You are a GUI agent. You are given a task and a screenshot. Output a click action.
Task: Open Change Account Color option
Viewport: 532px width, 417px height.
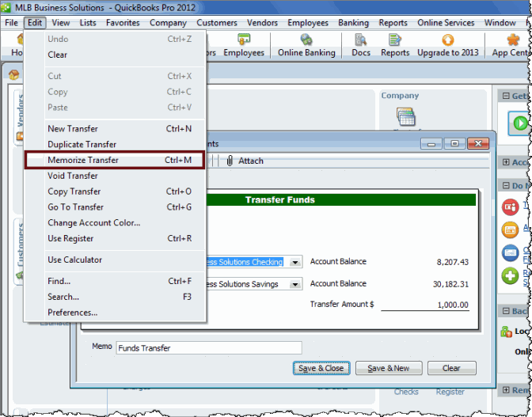click(115, 222)
